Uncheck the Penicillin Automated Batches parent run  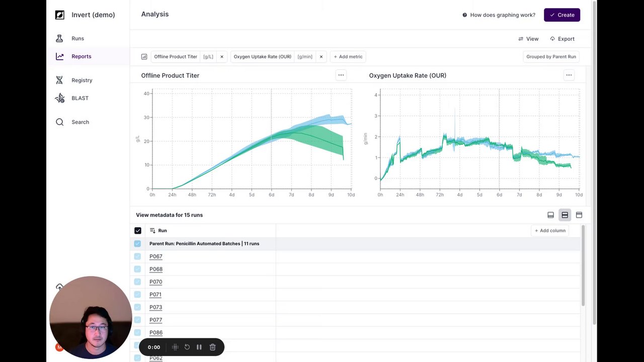coord(138,244)
